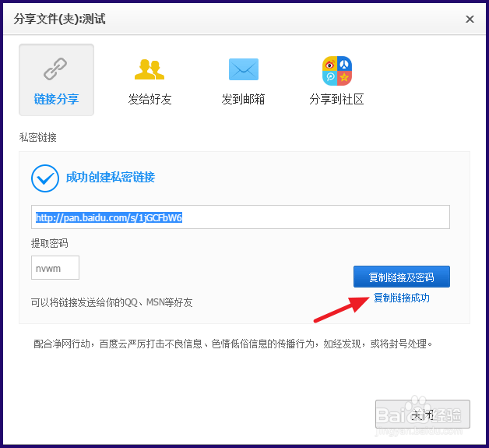The image size is (489, 448).
Task: Click the 可以将链接发送给你的QQ、MSN等好友 hint
Action: coord(111,302)
